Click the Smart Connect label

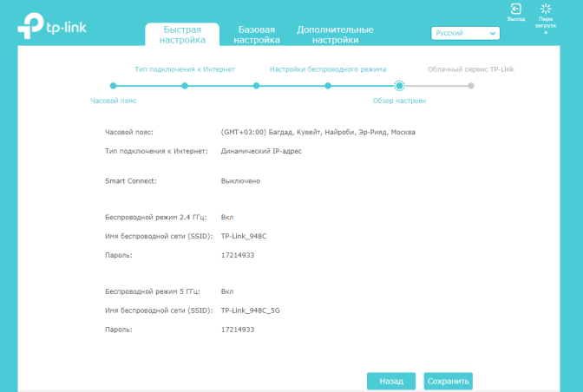coord(130,181)
